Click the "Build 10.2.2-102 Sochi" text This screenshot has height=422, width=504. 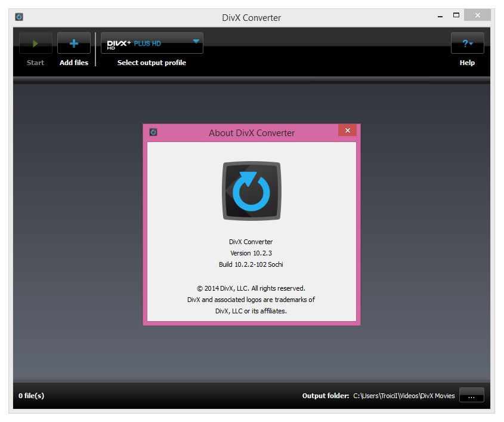[x=251, y=264]
